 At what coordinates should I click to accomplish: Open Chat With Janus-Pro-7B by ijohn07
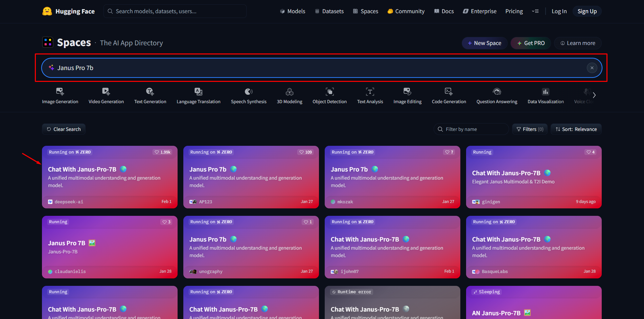tap(392, 247)
